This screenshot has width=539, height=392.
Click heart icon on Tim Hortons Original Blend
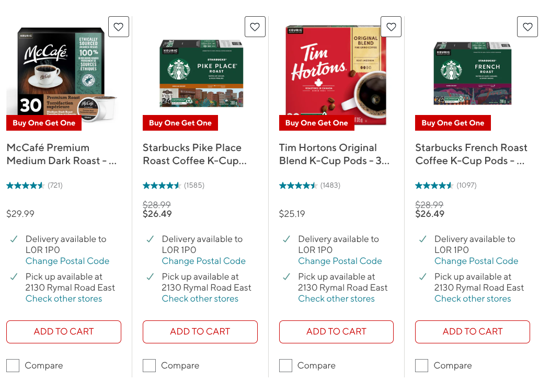point(391,27)
